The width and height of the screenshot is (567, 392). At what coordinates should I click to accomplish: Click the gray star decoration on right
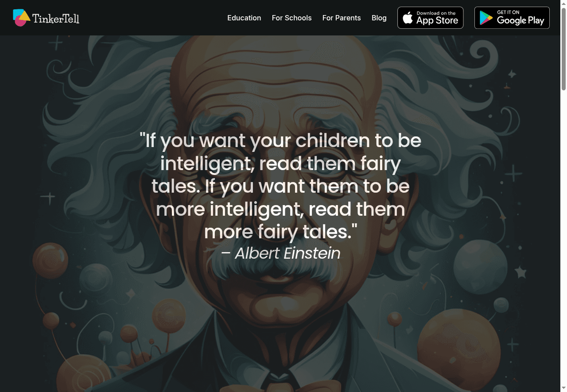pos(520,272)
